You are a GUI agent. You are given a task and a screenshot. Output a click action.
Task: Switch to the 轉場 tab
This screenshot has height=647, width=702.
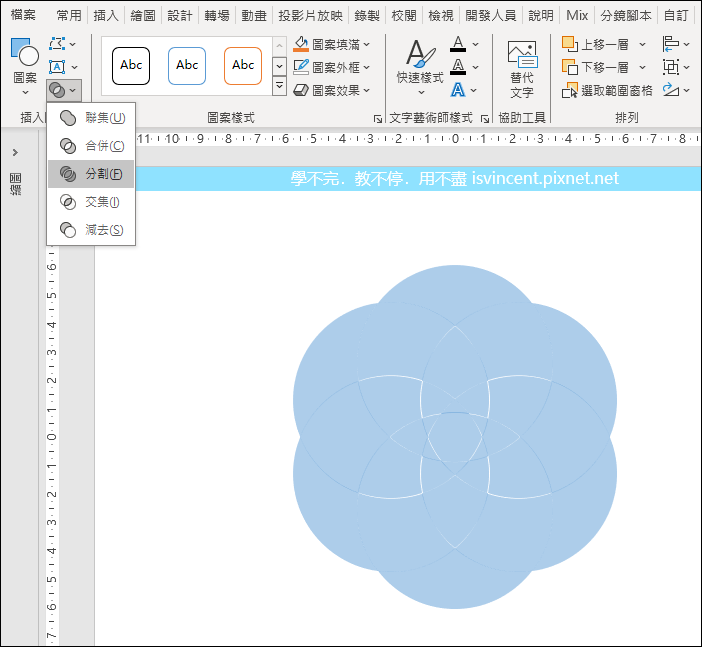click(x=217, y=16)
